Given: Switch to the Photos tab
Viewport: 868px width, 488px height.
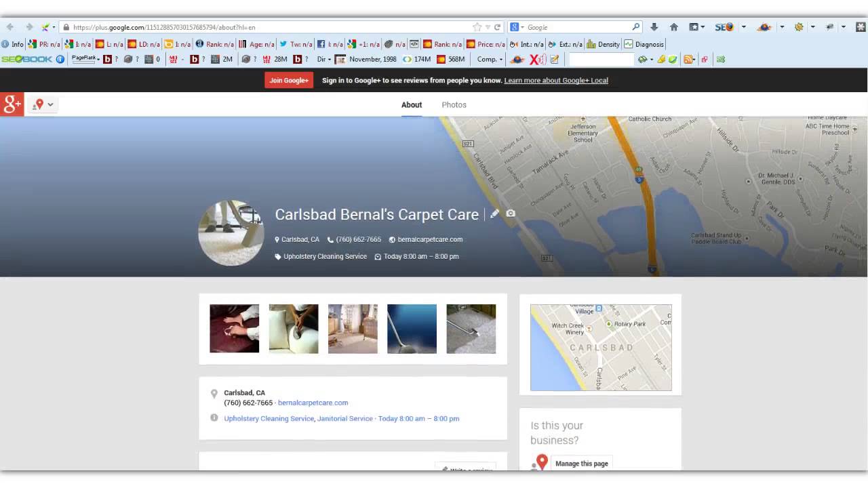Looking at the screenshot, I should click(454, 105).
